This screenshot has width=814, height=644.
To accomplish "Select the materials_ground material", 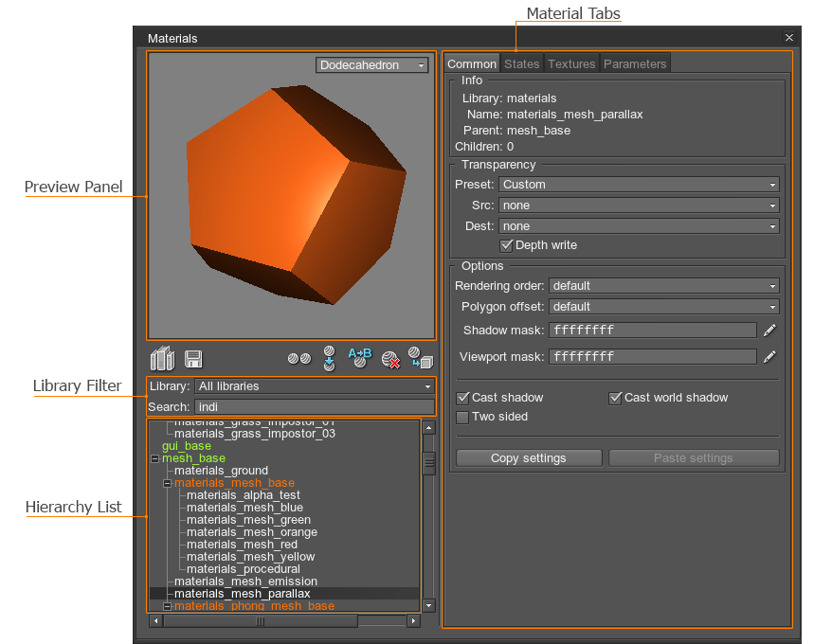I will click(x=221, y=471).
